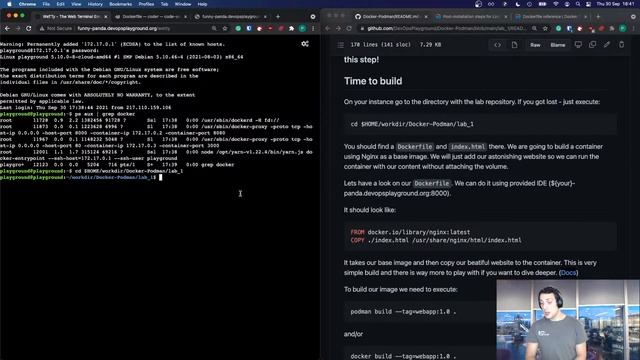Reload the WeTTy terminal page

click(29, 29)
